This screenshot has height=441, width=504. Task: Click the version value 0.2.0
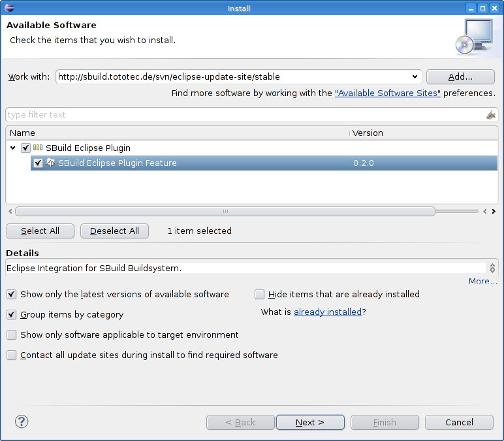click(364, 163)
